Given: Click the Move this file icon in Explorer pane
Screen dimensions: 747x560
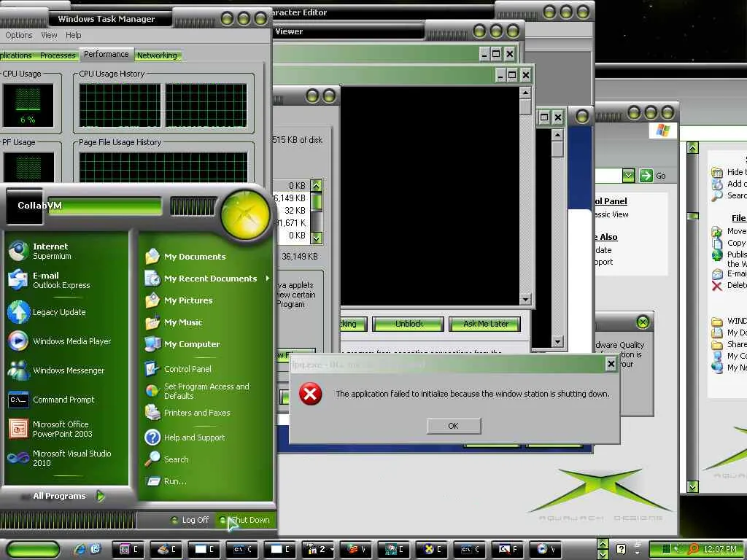Looking at the screenshot, I should [x=717, y=231].
